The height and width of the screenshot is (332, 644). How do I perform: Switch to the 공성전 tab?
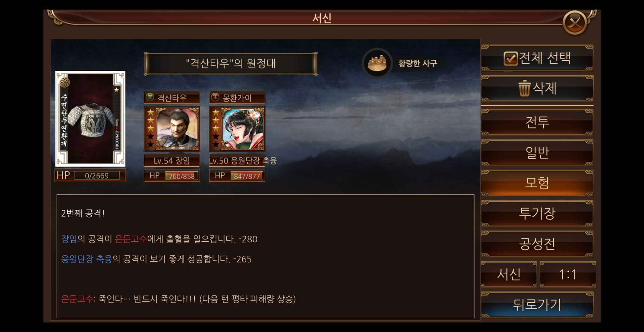(537, 244)
